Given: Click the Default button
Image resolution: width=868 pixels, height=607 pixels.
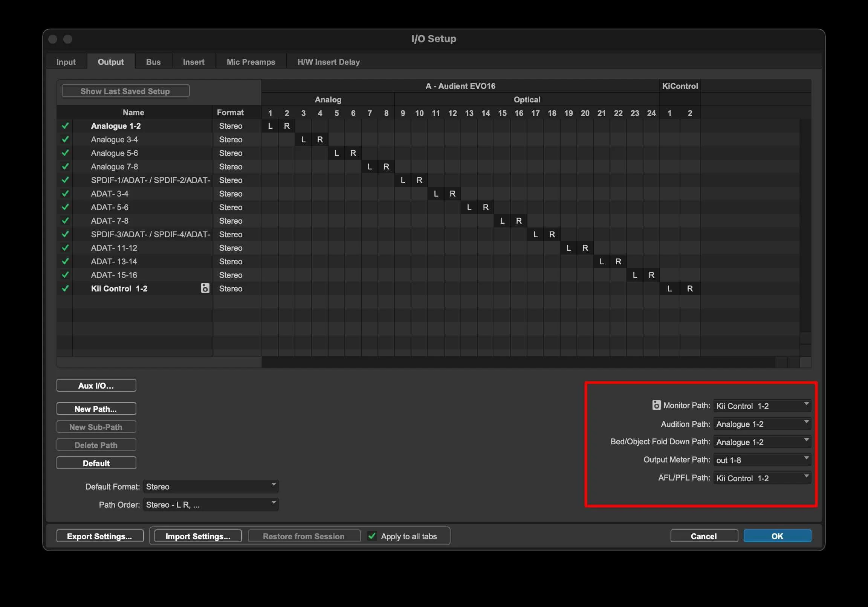Looking at the screenshot, I should 96,463.
